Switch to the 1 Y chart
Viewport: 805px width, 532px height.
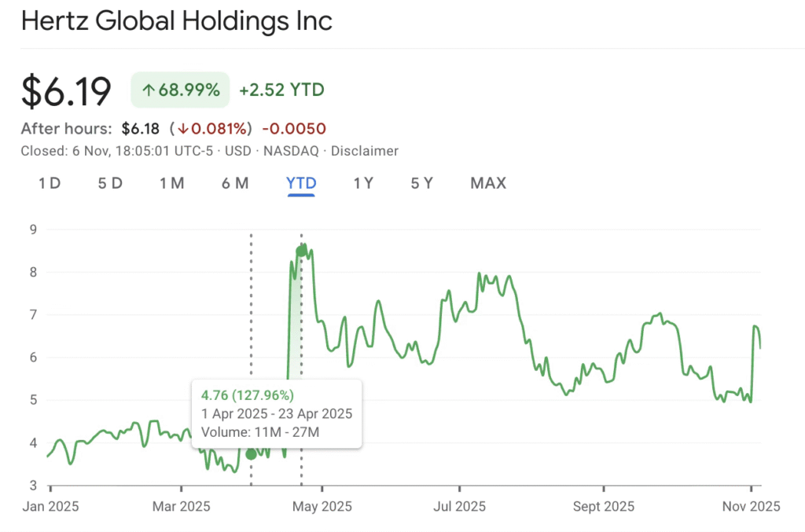click(x=363, y=183)
